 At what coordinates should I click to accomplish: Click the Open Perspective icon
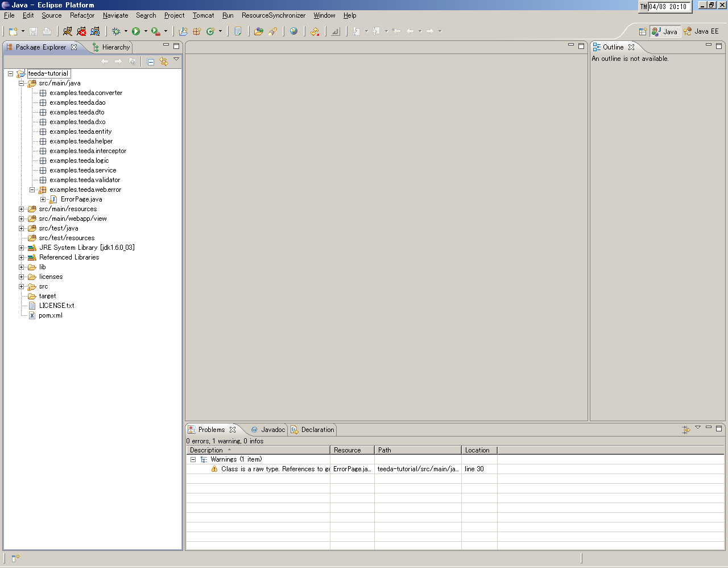643,31
